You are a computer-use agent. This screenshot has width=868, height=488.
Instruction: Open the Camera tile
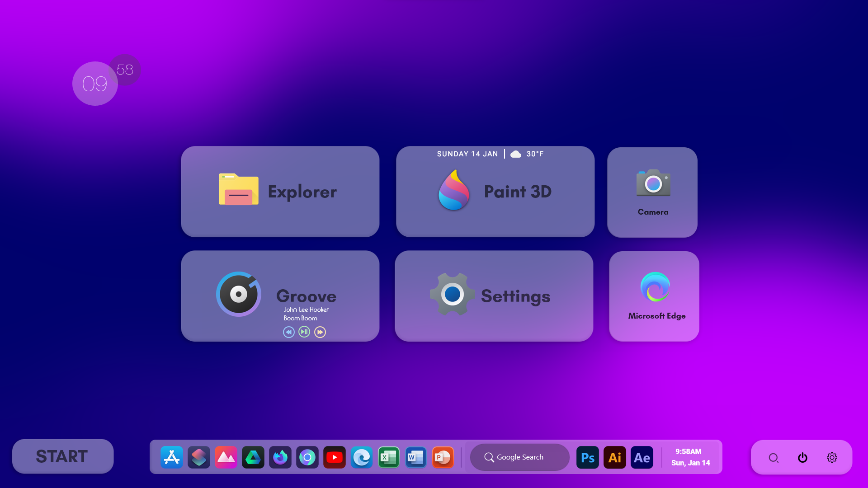tap(652, 192)
